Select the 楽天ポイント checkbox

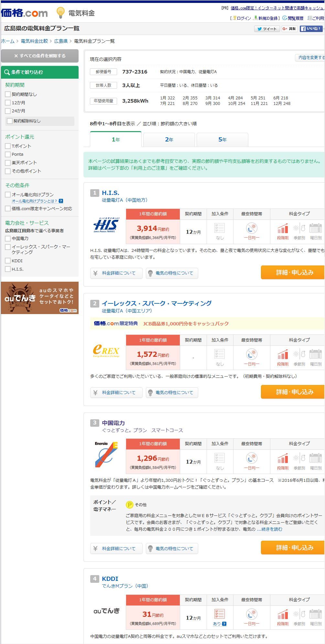[x=8, y=163]
